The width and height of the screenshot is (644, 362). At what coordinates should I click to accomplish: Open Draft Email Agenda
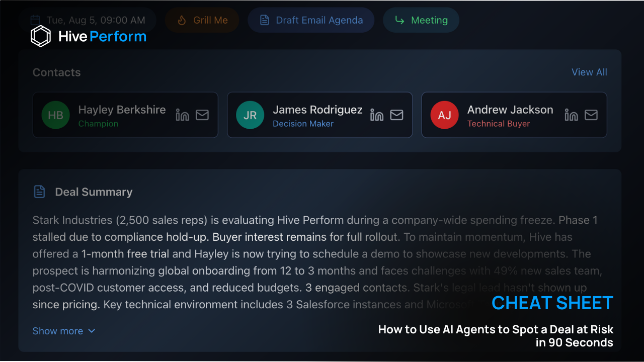click(311, 20)
